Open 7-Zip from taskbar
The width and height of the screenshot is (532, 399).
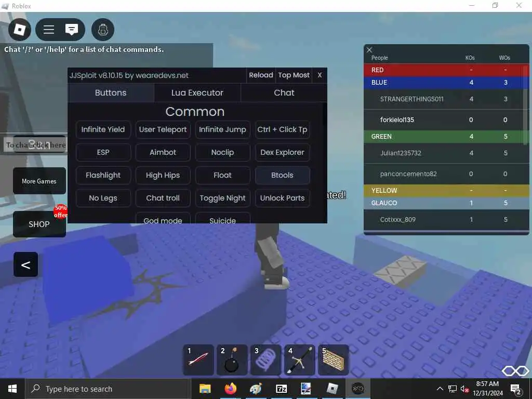pos(281,389)
